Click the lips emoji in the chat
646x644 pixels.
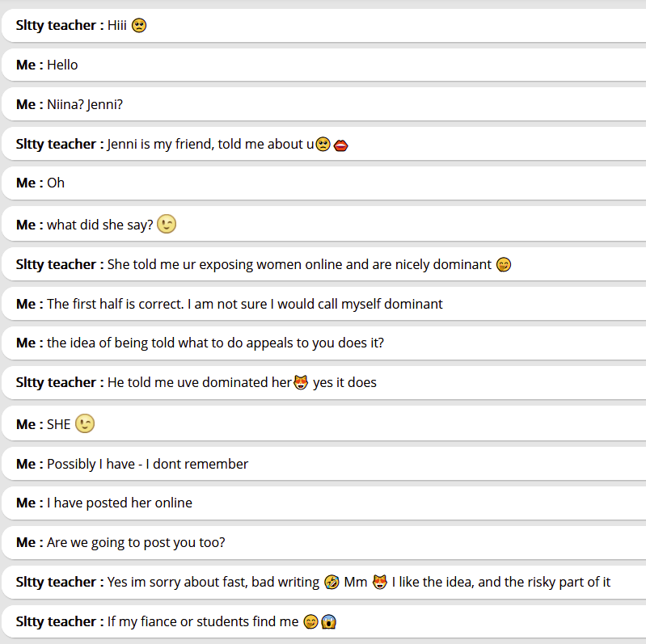click(340, 145)
